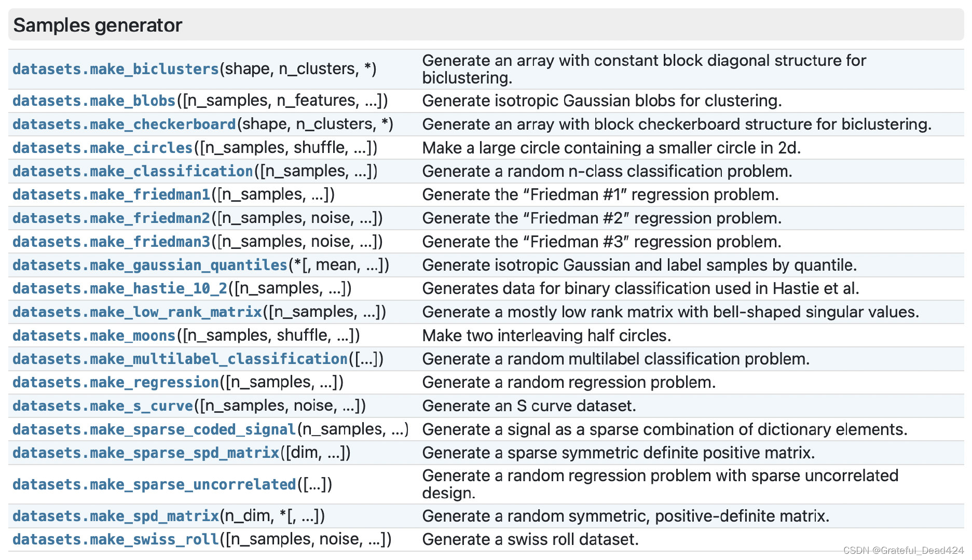Click the datasets.make_s_curve link
The image size is (972, 560).
102,406
